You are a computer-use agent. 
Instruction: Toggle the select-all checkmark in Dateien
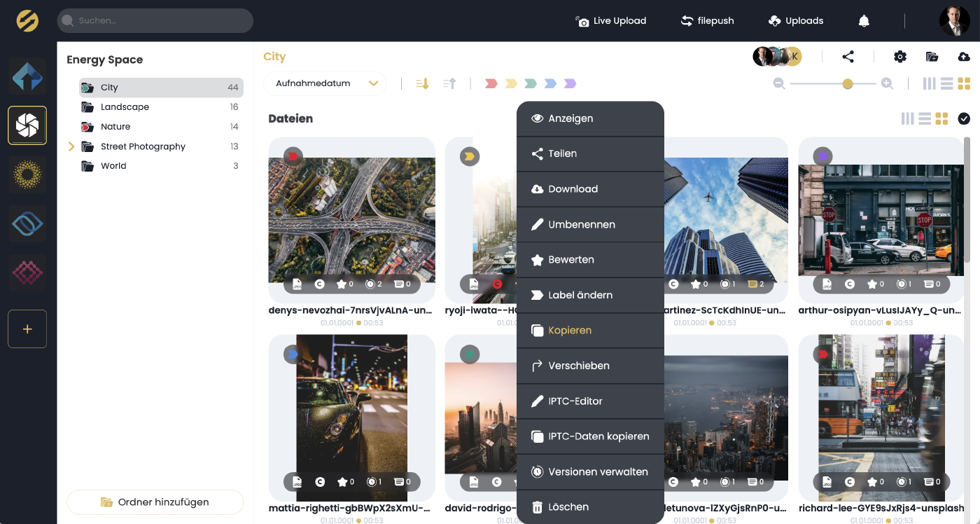964,118
